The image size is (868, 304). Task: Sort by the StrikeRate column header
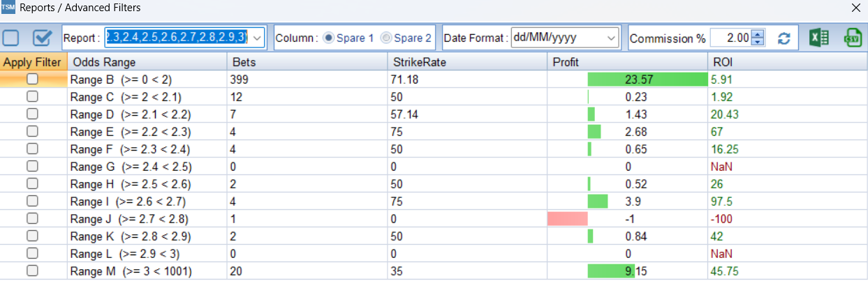[x=466, y=62]
